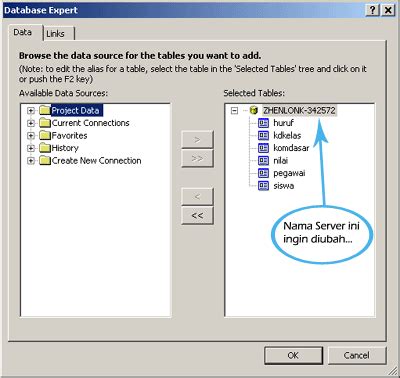The height and width of the screenshot is (378, 400).
Task: Select the pegawai table
Action: tap(289, 173)
